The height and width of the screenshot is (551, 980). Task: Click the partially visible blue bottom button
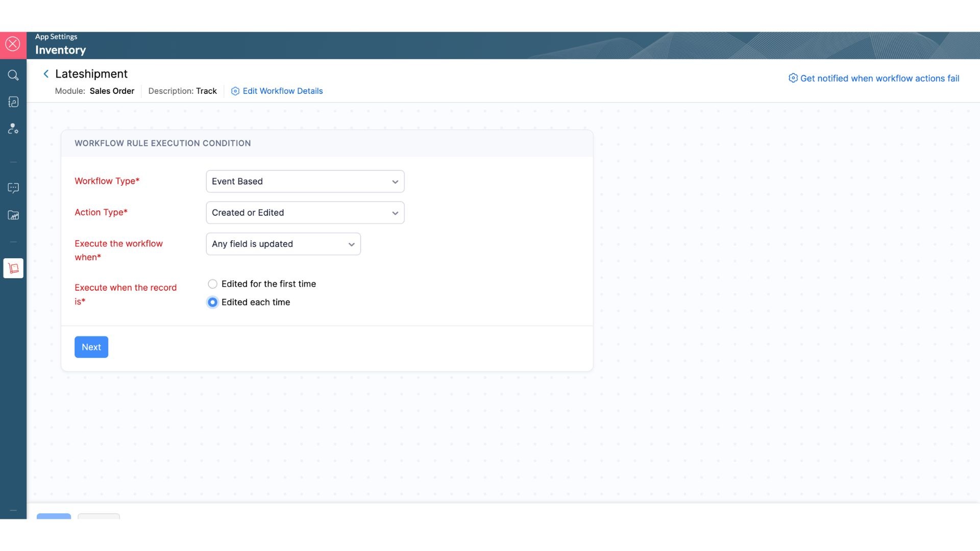pyautogui.click(x=54, y=516)
